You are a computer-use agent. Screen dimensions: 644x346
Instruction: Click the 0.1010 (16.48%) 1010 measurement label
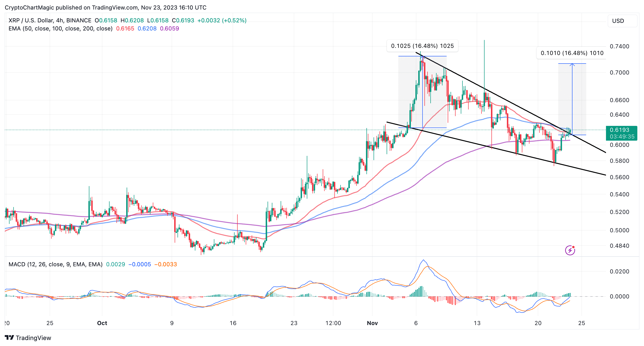coord(572,53)
